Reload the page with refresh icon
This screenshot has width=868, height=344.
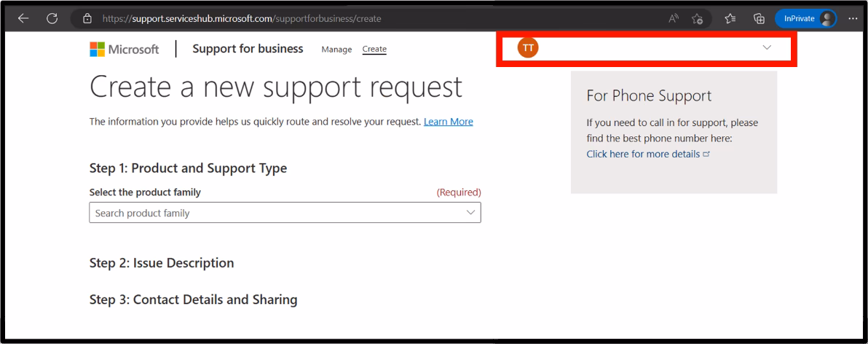[x=52, y=18]
